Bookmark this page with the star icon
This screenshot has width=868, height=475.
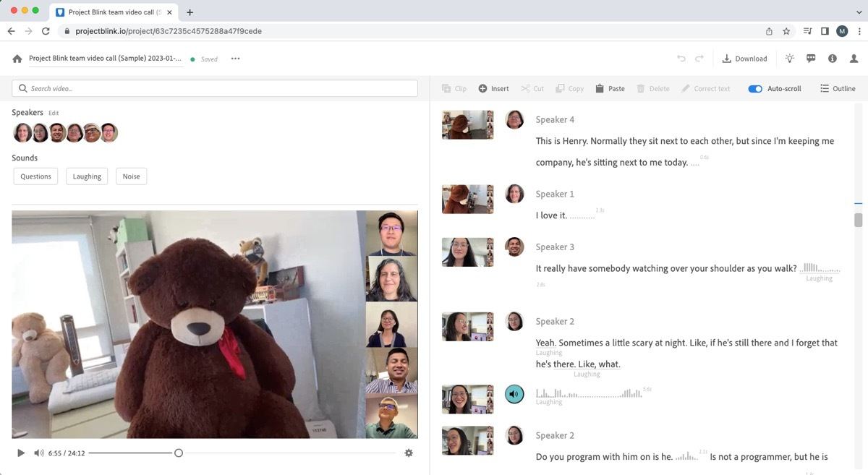point(786,31)
